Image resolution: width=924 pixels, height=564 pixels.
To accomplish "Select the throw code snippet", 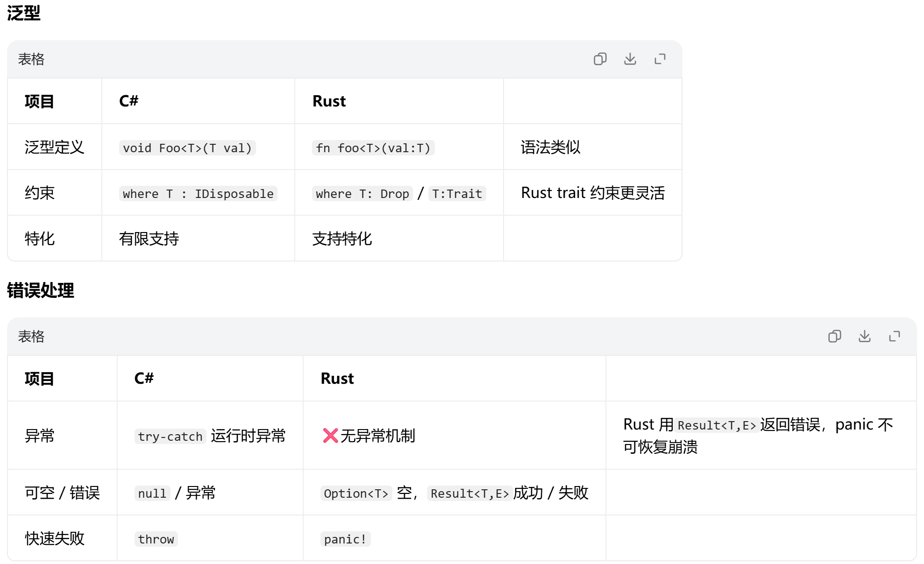I will pos(156,539).
